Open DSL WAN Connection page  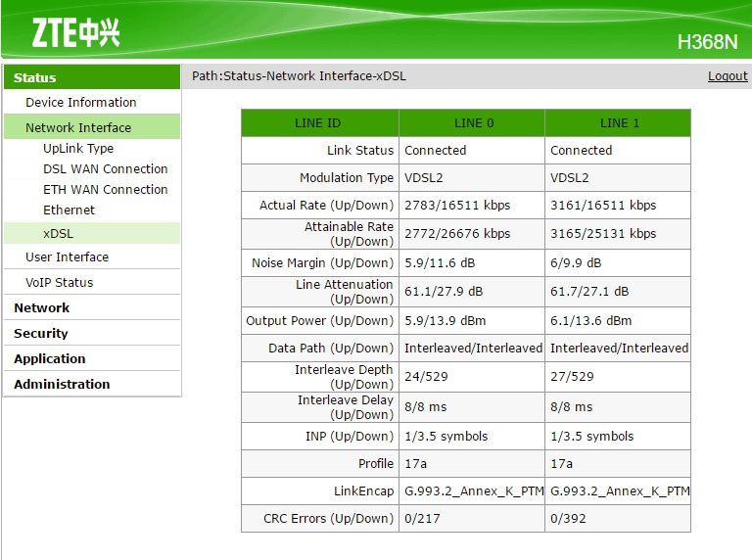(x=105, y=168)
